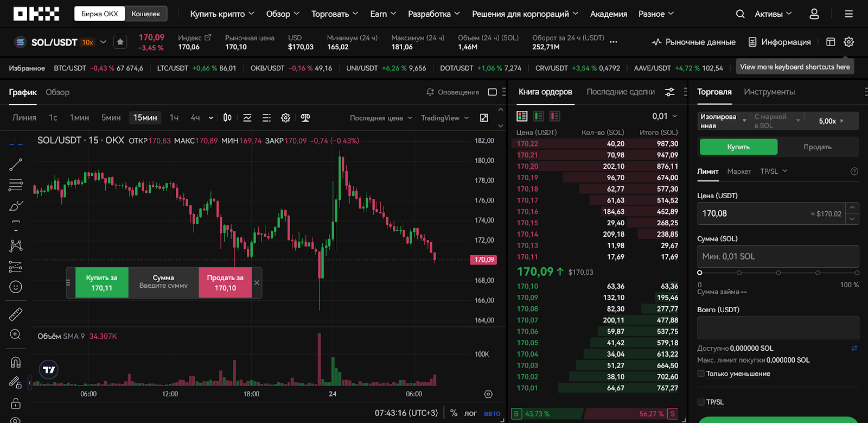Select the pattern drawing tool
This screenshot has height=423, width=868.
coord(16,246)
